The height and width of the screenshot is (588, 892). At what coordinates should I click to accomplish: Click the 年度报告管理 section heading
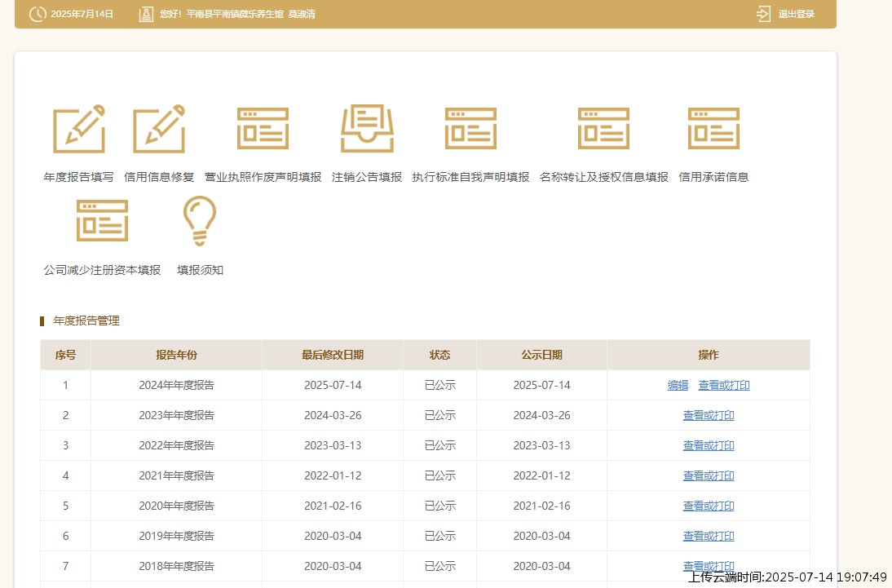click(x=86, y=321)
